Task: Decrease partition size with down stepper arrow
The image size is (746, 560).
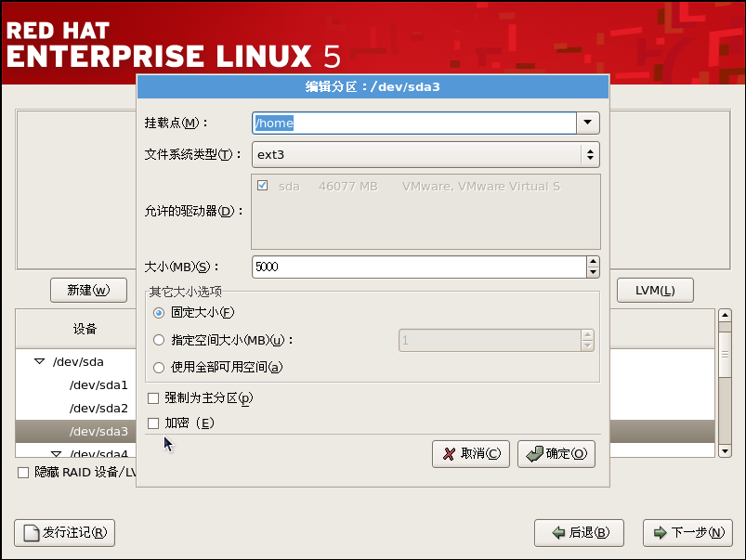Action: tap(593, 272)
